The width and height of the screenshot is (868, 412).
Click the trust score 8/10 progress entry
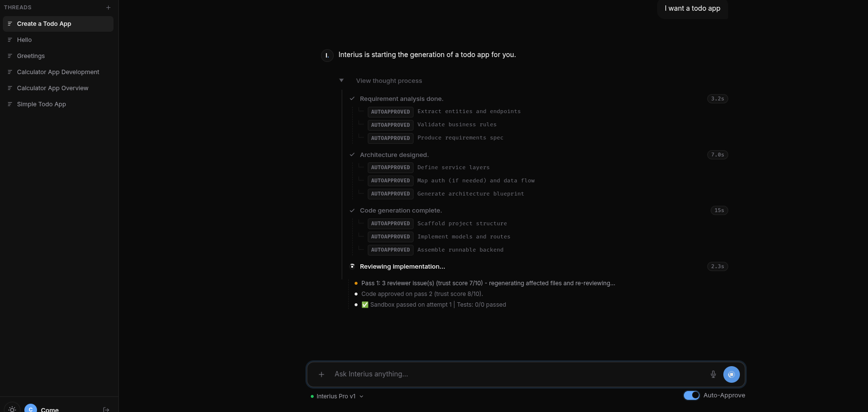pos(422,294)
